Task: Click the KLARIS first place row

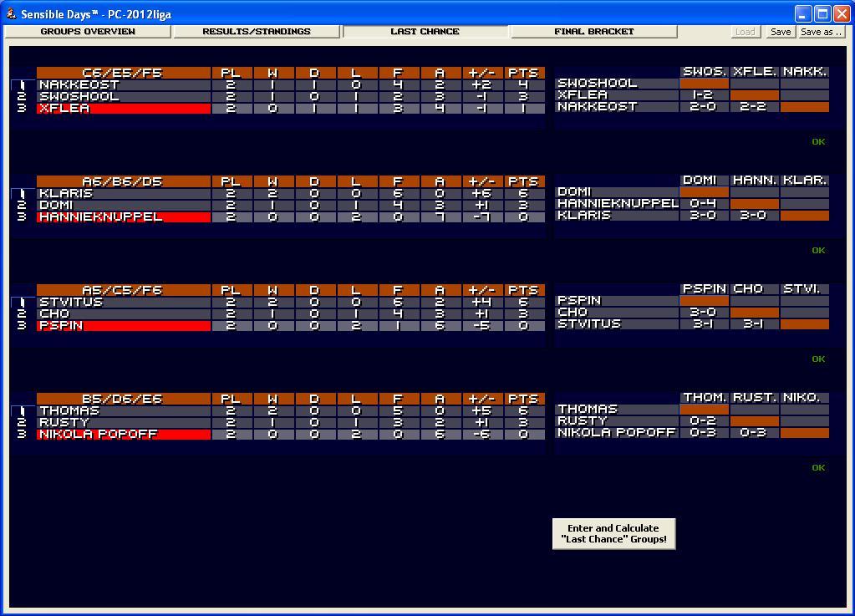Action: coord(123,193)
